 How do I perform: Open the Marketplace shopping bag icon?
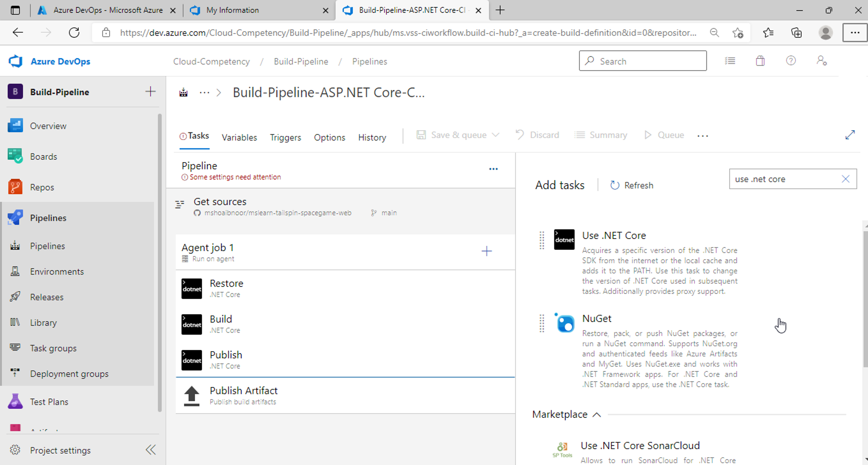pyautogui.click(x=760, y=61)
